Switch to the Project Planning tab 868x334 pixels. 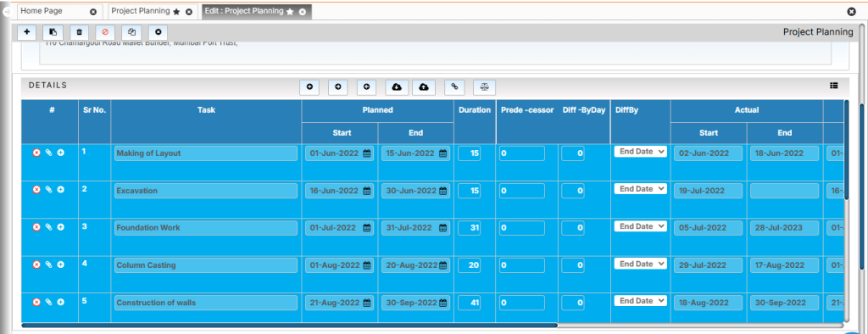[141, 11]
